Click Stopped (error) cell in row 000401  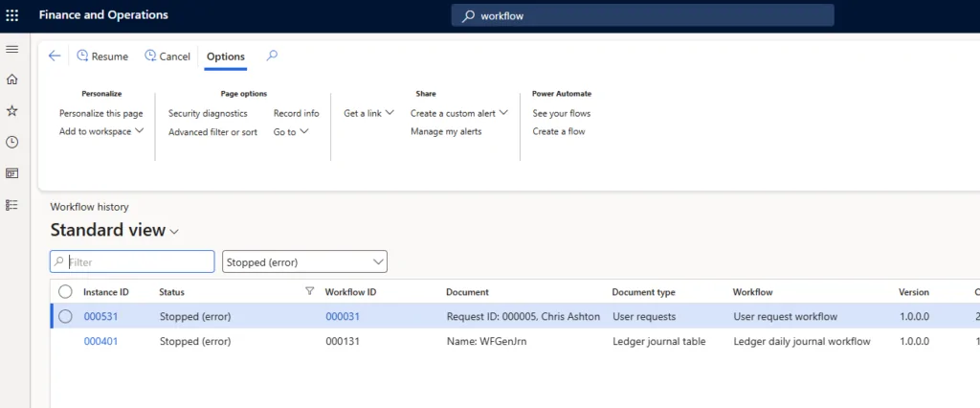pyautogui.click(x=195, y=342)
